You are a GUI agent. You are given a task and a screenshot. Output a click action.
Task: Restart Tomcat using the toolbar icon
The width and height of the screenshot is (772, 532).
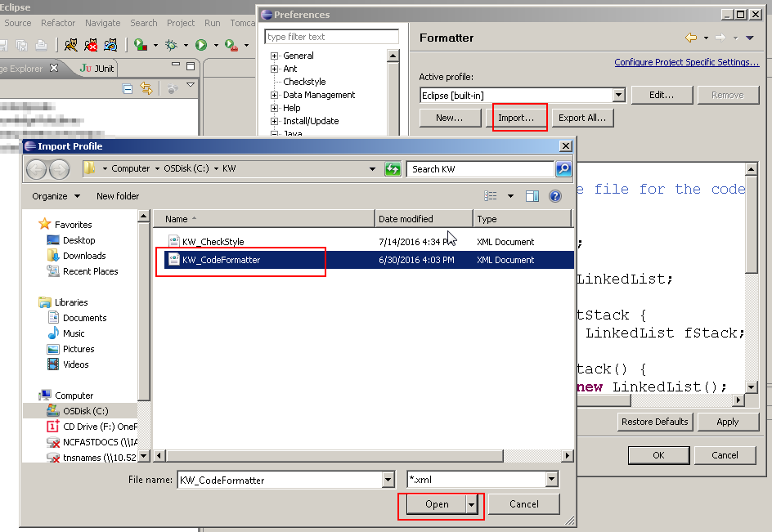point(110,44)
